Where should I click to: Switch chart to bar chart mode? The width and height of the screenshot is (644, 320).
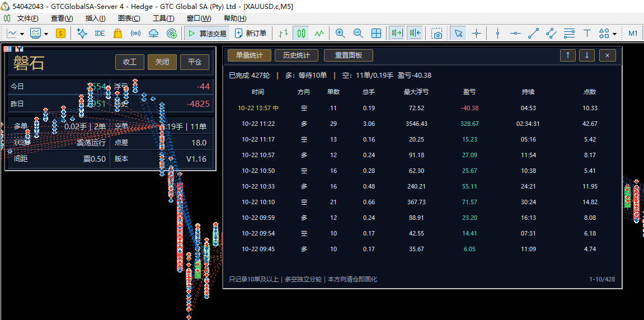[x=283, y=33]
